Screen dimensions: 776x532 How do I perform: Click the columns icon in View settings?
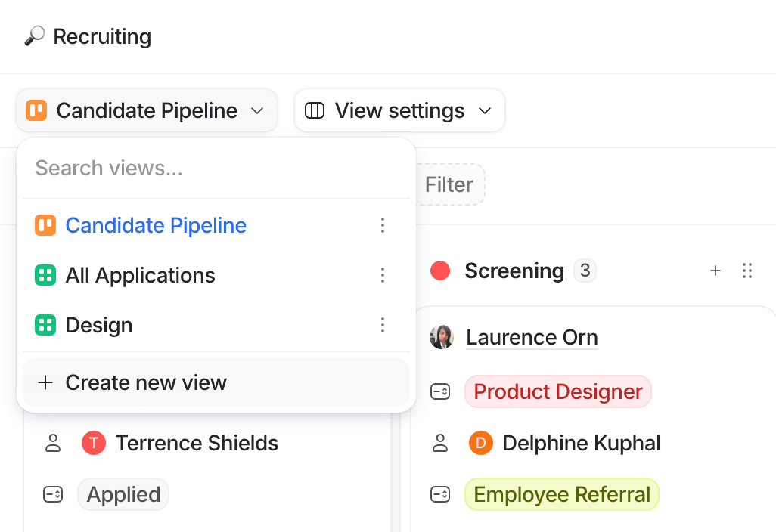(x=315, y=110)
